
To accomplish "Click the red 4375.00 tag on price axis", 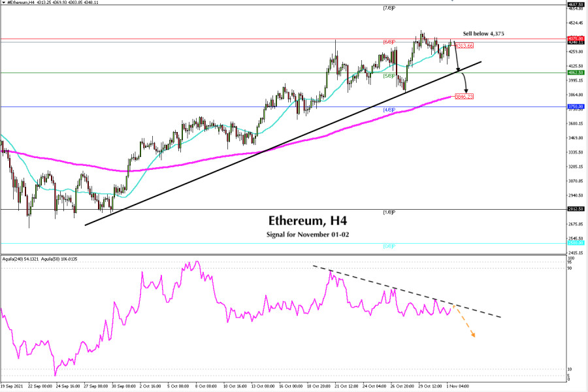I will [576, 39].
